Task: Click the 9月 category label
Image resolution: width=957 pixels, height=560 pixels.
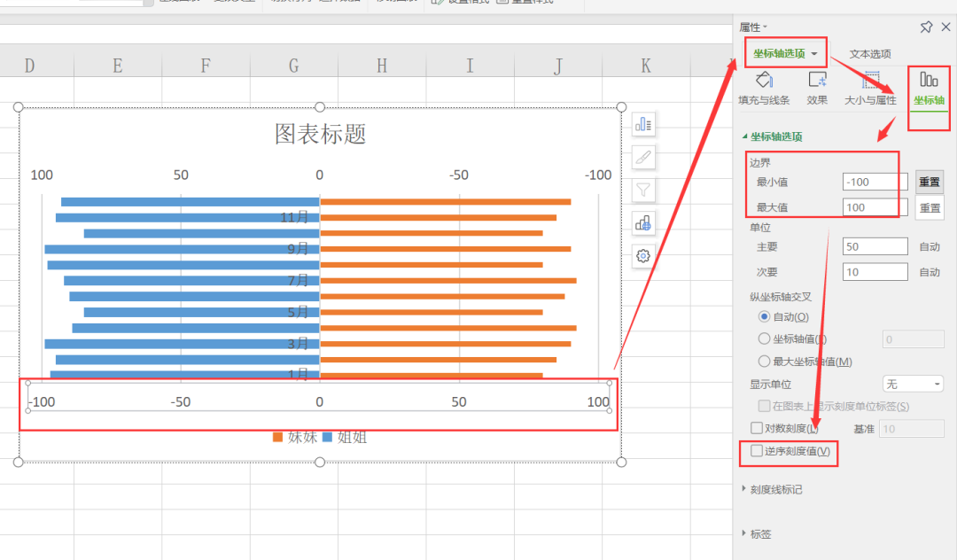Action: (298, 249)
